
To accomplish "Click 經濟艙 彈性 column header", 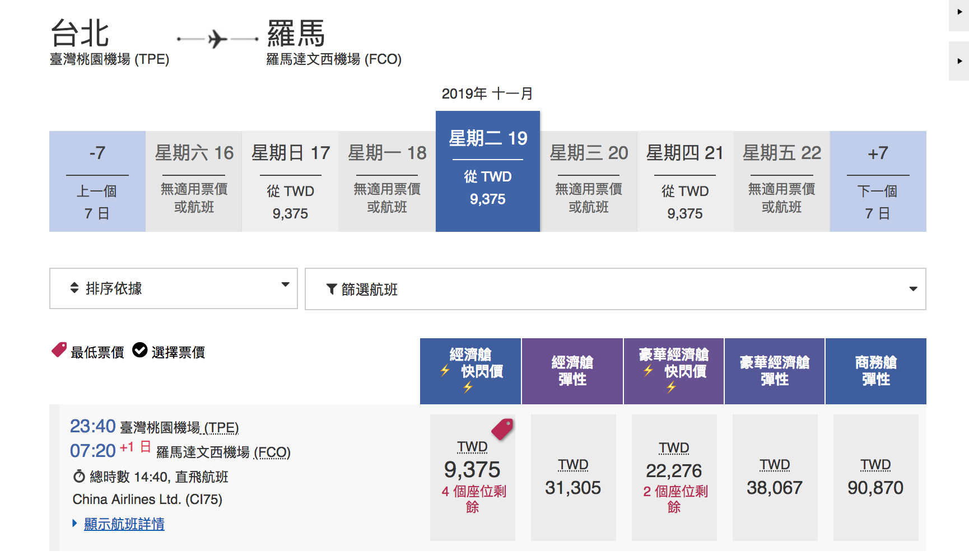I will coord(572,371).
